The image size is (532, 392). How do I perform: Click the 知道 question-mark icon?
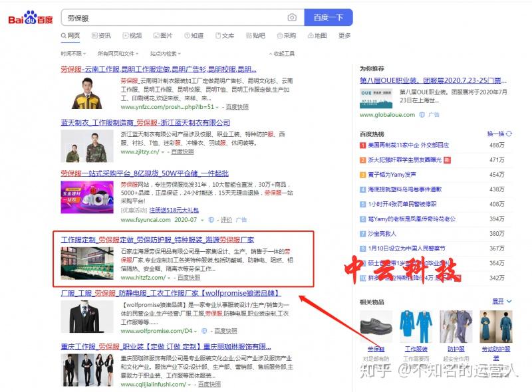click(x=187, y=37)
